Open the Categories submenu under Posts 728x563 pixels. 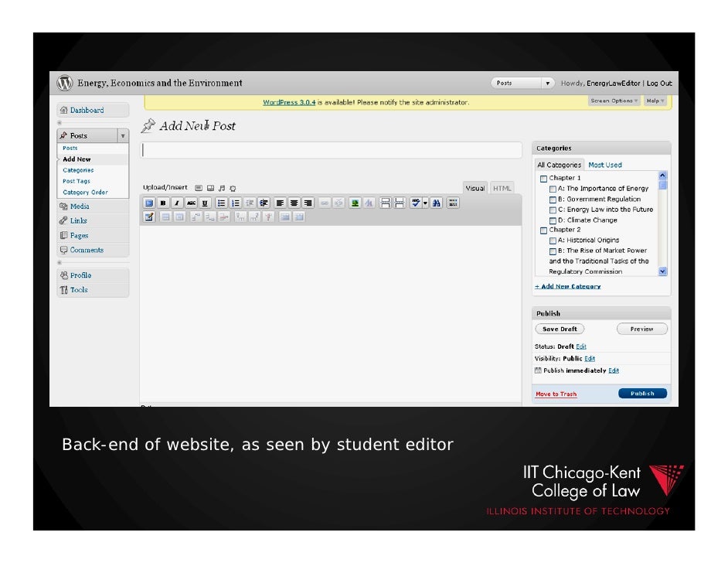point(78,170)
